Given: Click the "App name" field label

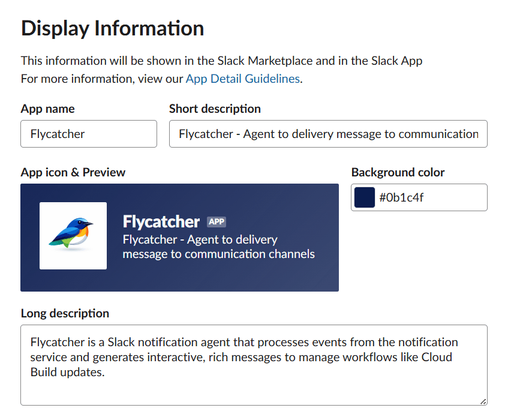Looking at the screenshot, I should pos(48,109).
